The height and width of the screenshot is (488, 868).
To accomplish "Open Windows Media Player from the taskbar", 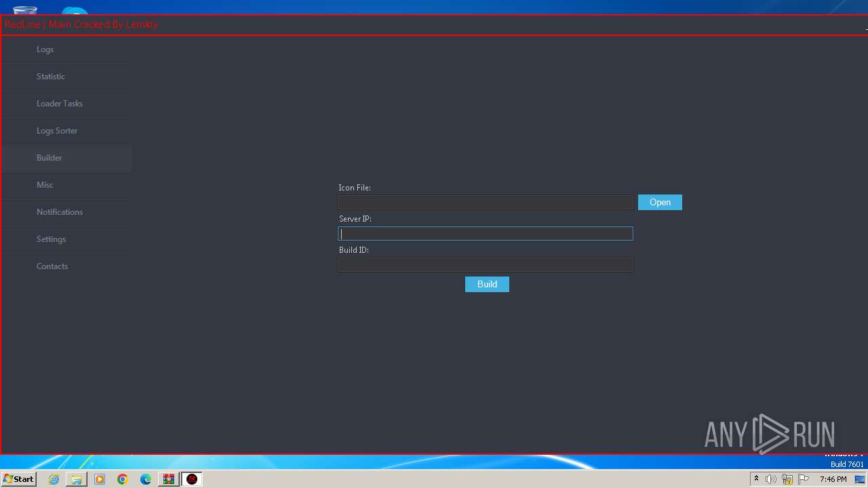I will click(x=100, y=479).
